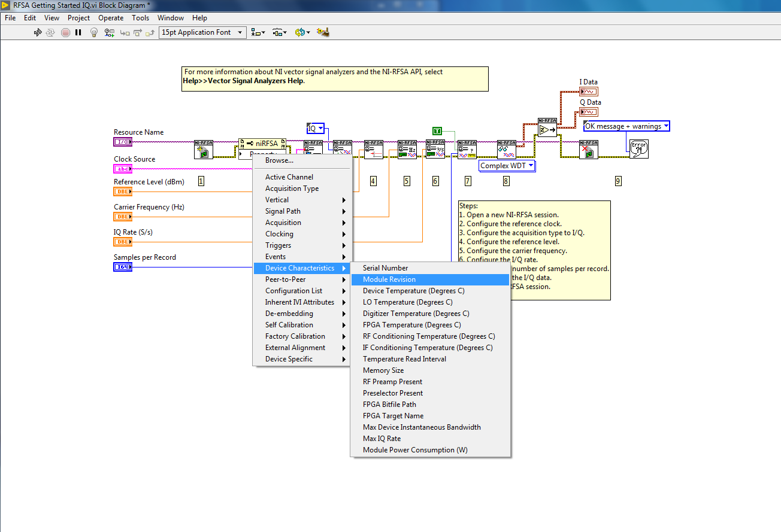Open the Distribute Objects dropdown

click(280, 32)
